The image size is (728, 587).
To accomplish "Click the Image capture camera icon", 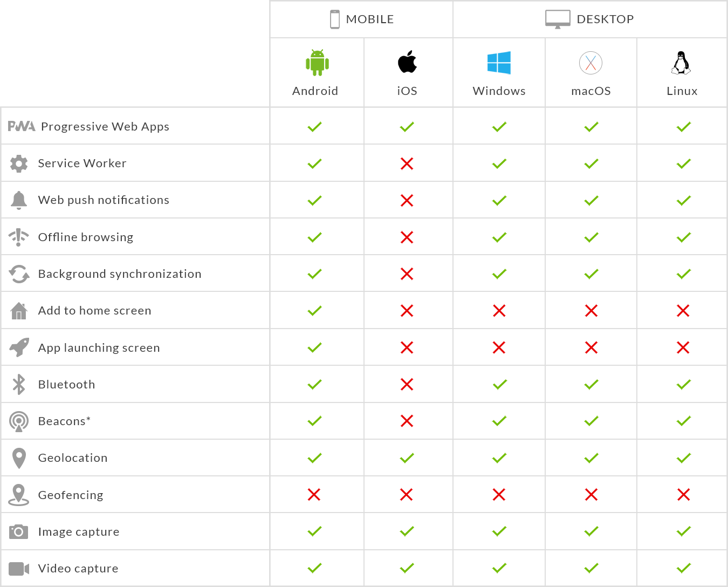I will (19, 531).
